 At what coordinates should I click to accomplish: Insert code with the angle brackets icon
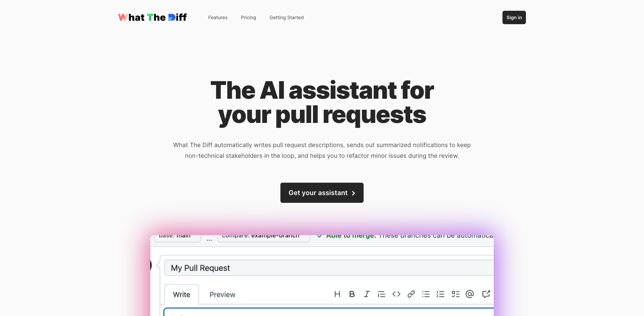click(396, 294)
